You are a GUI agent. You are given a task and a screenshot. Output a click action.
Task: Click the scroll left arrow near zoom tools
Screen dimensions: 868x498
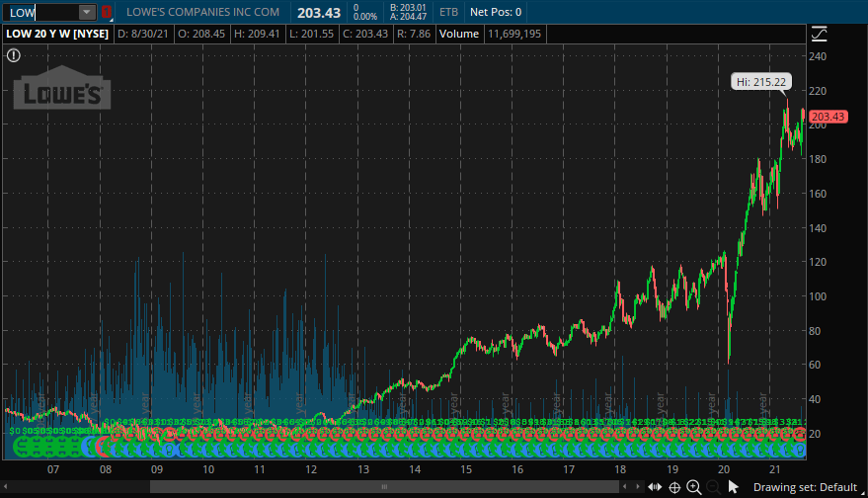[624, 487]
